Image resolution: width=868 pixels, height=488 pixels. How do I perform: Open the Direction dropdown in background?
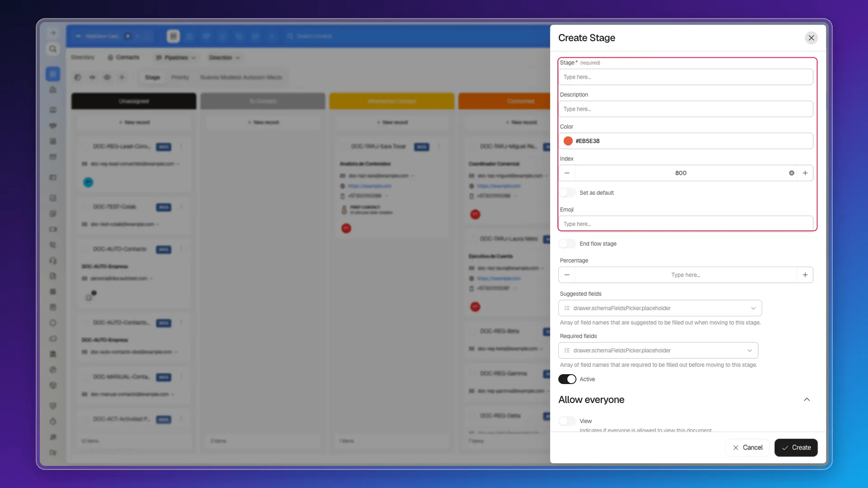224,57
